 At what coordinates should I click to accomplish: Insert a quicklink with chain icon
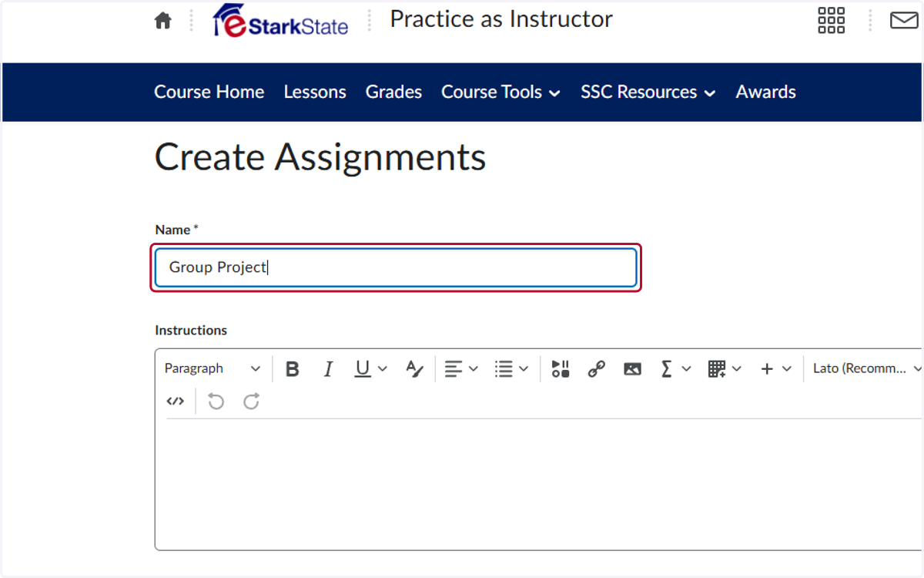click(x=596, y=369)
